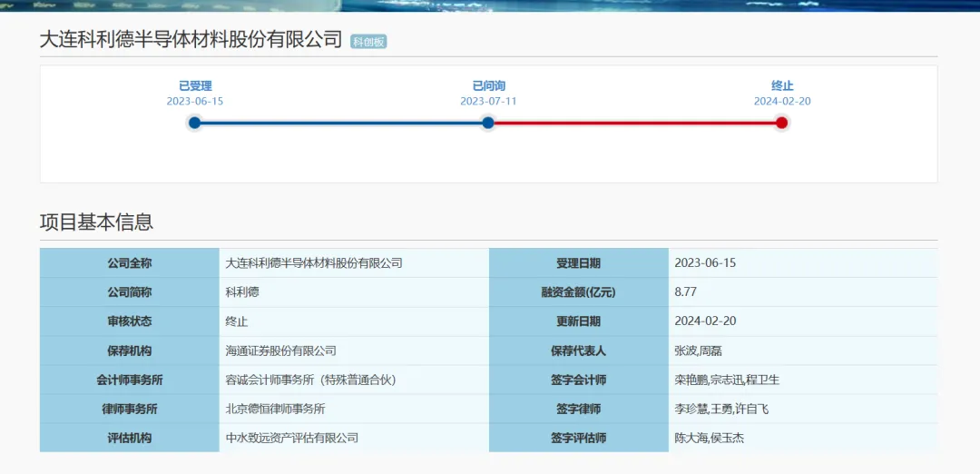Click the 签字会计师 label cell
Viewport: 980px width, 474px height.
(579, 380)
